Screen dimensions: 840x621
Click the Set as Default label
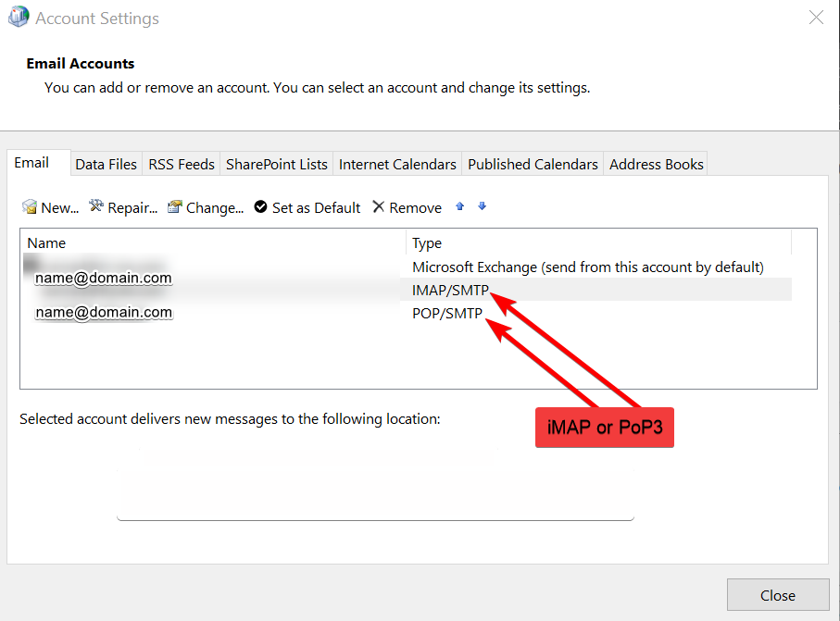pos(316,207)
